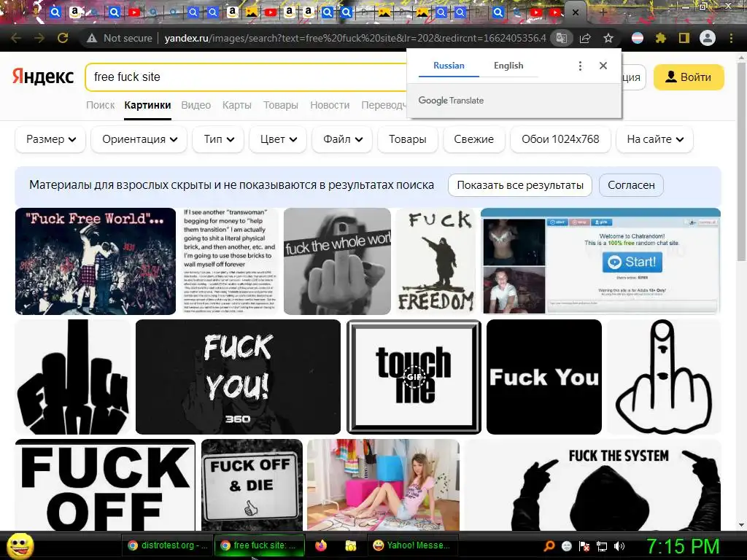Expand the Файл filter dropdown

click(x=342, y=139)
